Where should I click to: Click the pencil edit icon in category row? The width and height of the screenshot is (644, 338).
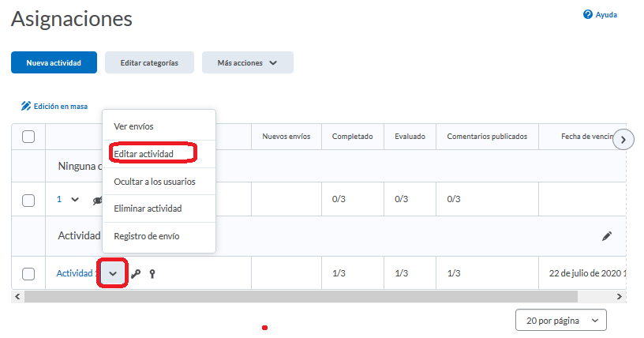[x=606, y=236]
